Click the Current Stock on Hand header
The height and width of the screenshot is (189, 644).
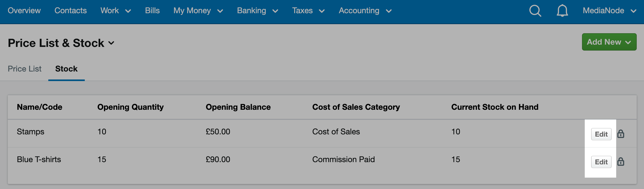[495, 107]
